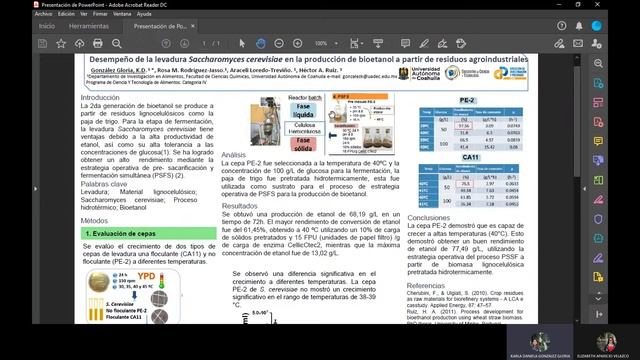This screenshot has height=360, width=640.
Task: Collapse the right tools pane arrow
Action: 585,189
